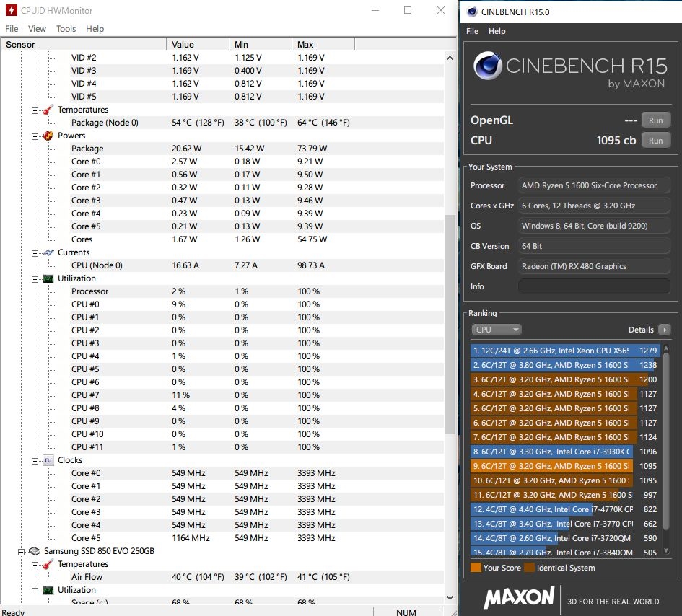Open Cinebench File menu
This screenshot has height=616, width=682.
473,31
